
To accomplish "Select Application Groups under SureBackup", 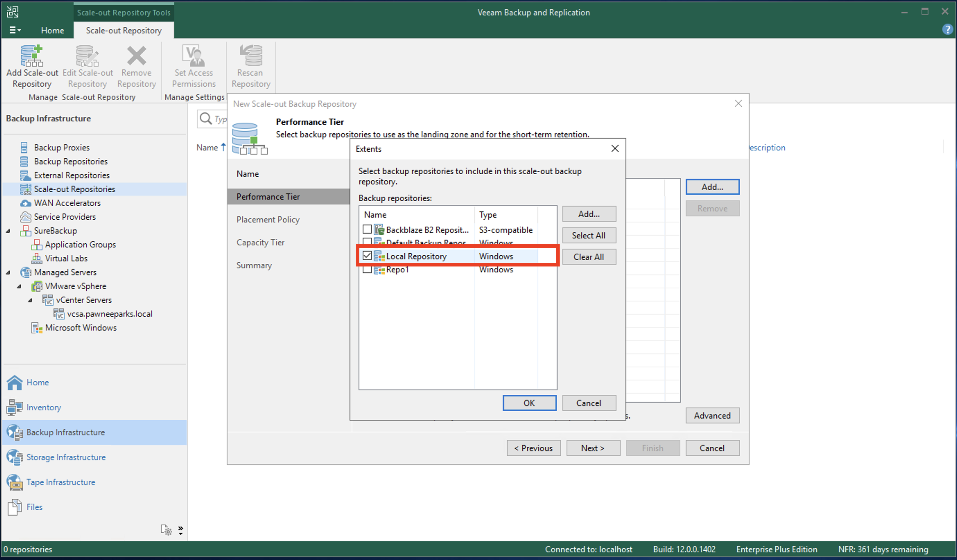I will click(80, 245).
